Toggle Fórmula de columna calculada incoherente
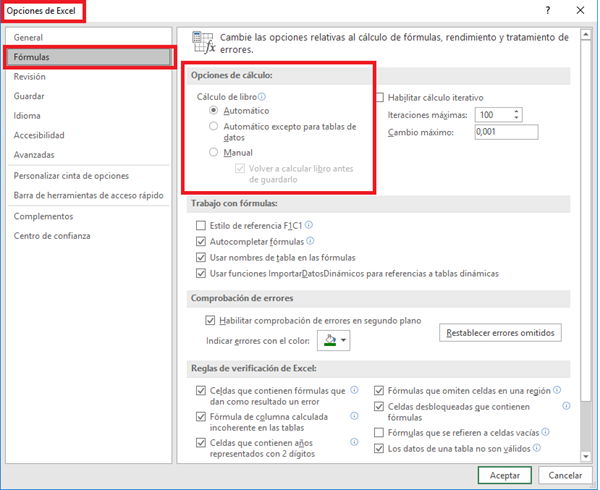 201,417
